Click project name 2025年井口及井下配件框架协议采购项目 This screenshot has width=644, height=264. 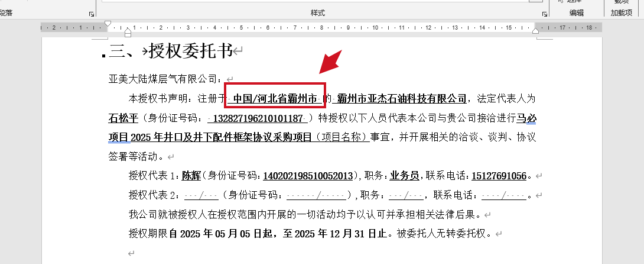coord(222,137)
